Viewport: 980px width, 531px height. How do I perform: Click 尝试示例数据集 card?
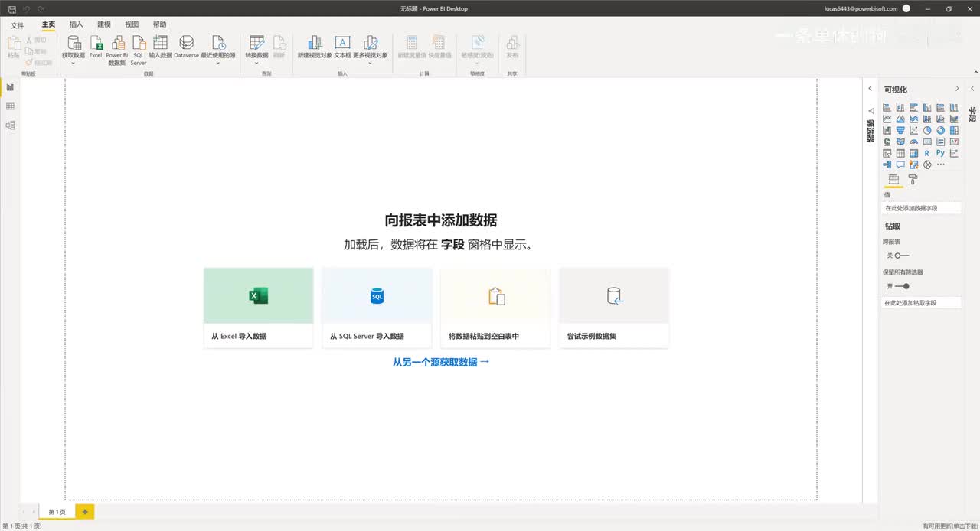(614, 308)
